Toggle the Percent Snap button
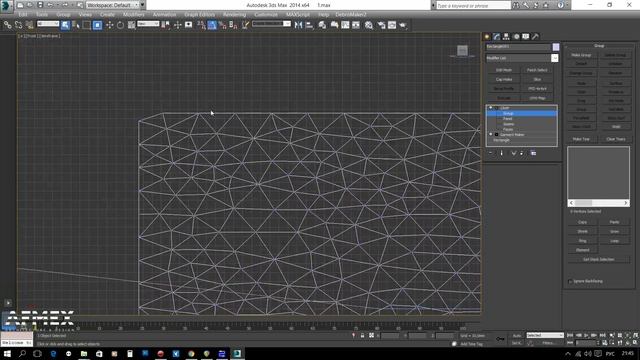Image resolution: width=640 pixels, height=360 pixels. [x=222, y=25]
